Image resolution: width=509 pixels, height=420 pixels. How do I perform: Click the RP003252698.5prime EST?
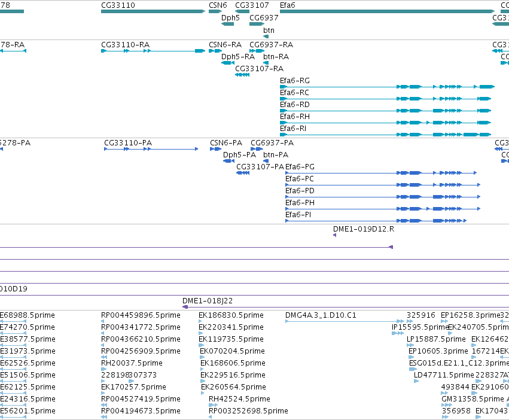coord(211,417)
